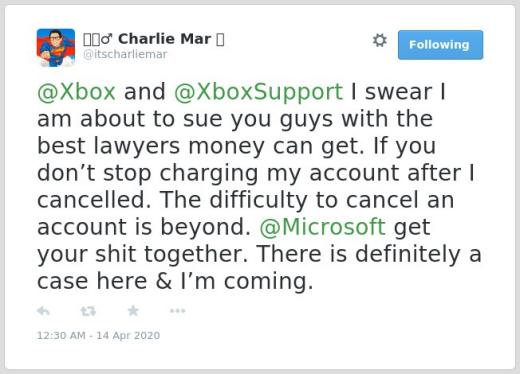Screen dimensions: 520x374
Task: Open the Superman cartoon profile avatar
Action: 56,48
